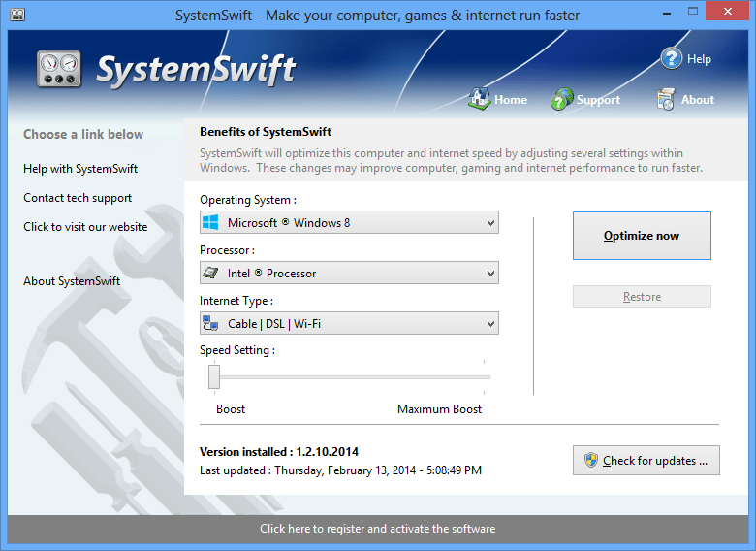This screenshot has height=551, width=756.
Task: Click Version installed 1.2.10.2014 text
Action: (x=279, y=452)
